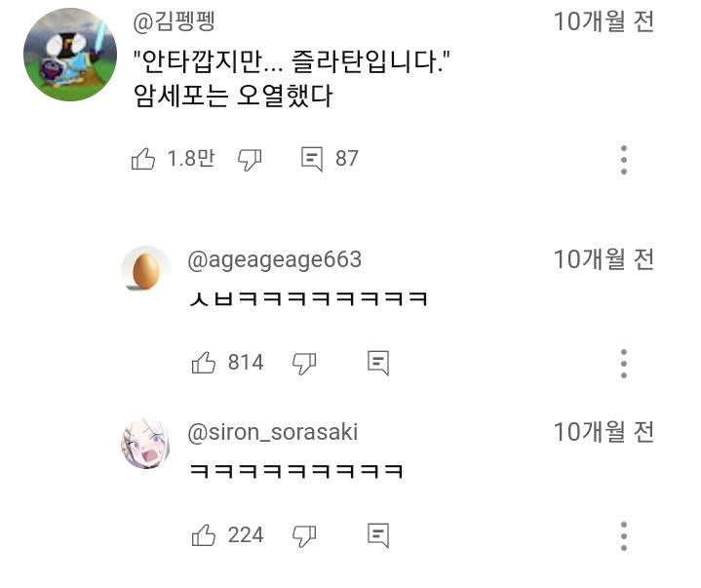Click the egg avatar of ageageage663

(x=145, y=270)
